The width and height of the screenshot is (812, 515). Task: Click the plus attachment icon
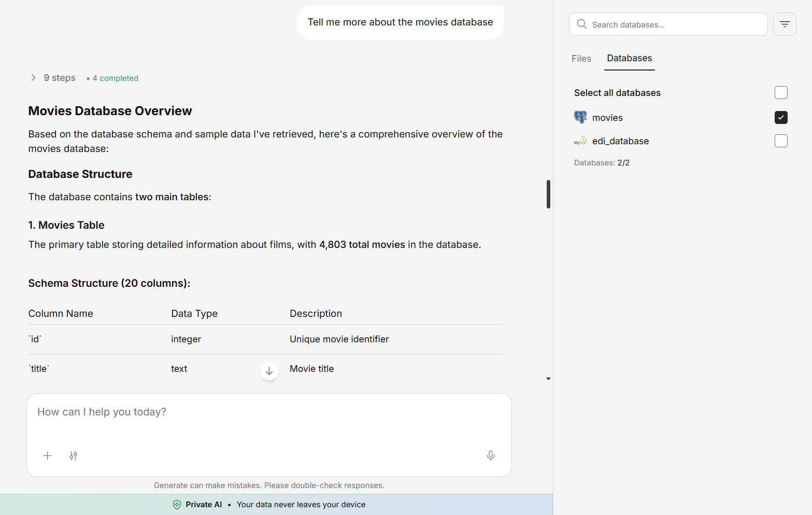tap(48, 456)
